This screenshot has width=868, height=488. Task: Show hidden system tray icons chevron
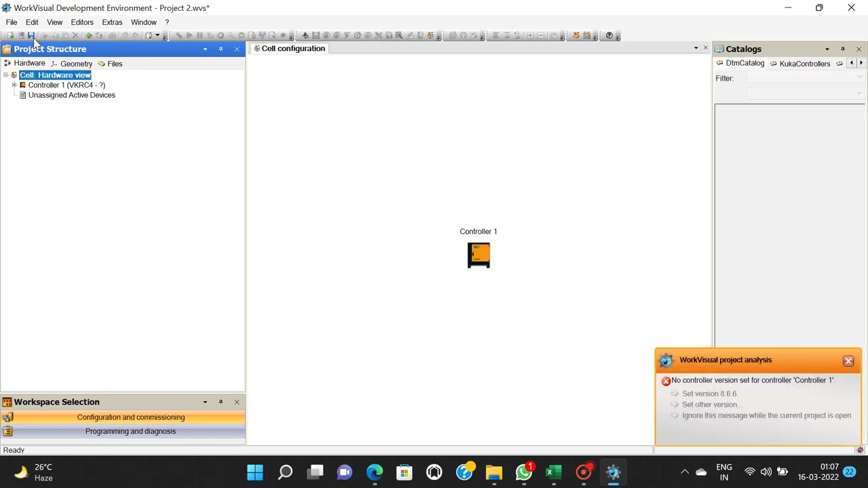684,472
